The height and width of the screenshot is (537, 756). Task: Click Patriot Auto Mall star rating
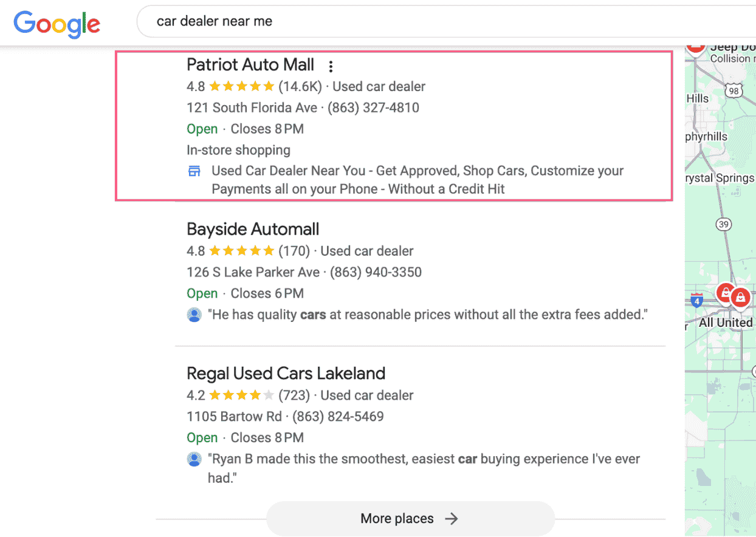point(242,86)
